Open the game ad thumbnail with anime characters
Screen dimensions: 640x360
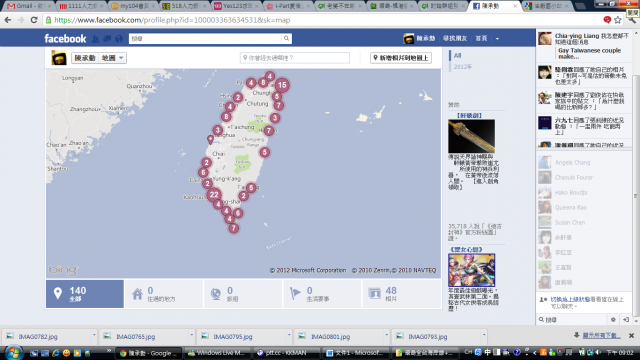coord(471,270)
